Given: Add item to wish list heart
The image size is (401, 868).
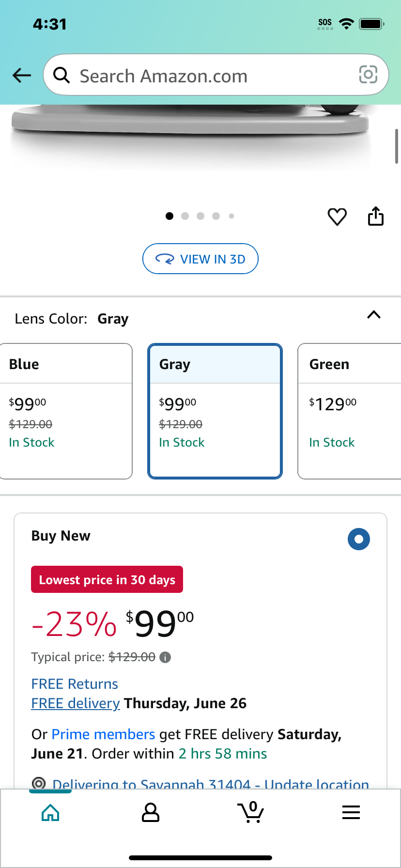Looking at the screenshot, I should pyautogui.click(x=337, y=216).
